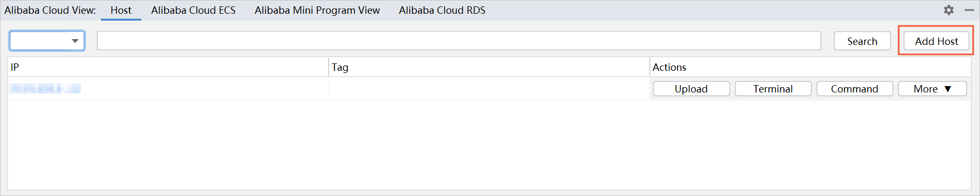Screen dimensions: 980x196
Task: Click the empty Tag cell of the host row
Action: pyautogui.click(x=489, y=89)
